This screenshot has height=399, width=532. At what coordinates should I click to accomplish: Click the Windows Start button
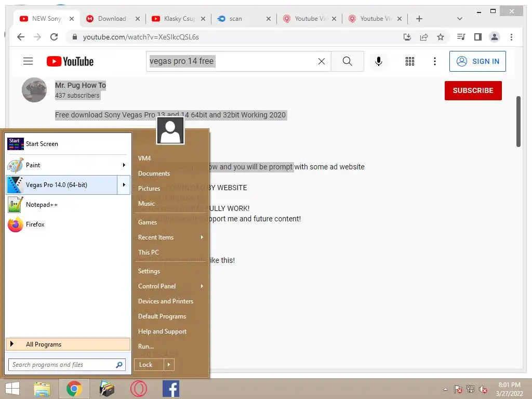click(12, 389)
